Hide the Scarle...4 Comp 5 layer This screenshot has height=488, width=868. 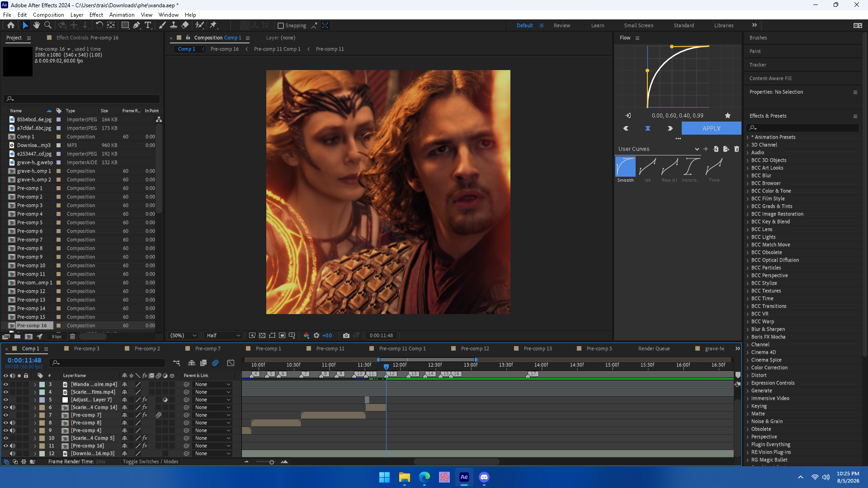(x=5, y=438)
